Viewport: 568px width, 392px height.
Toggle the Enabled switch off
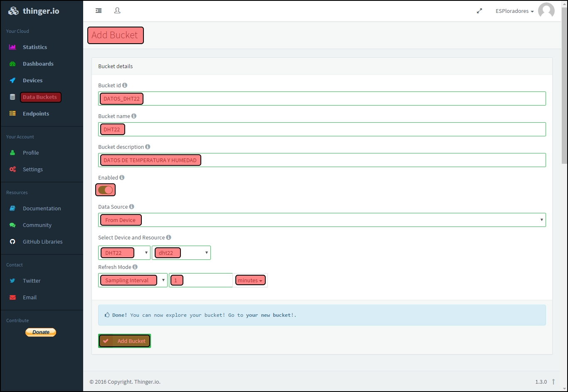coord(106,190)
